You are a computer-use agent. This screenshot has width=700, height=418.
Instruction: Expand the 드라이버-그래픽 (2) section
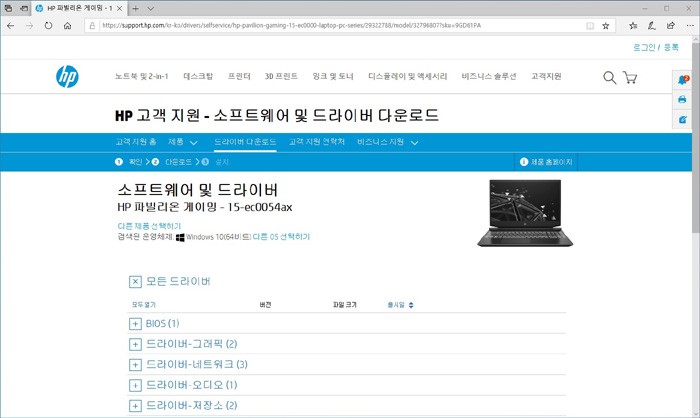click(x=135, y=344)
